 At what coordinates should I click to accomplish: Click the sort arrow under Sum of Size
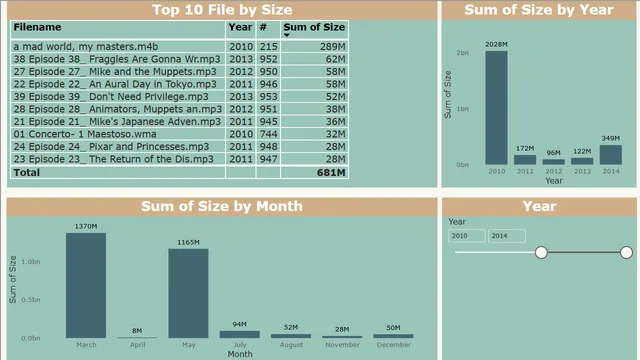287,36
